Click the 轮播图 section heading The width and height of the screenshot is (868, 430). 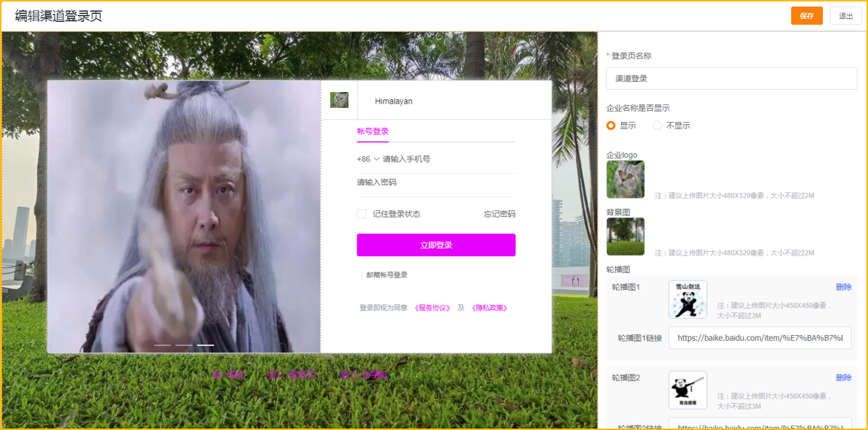(x=618, y=269)
